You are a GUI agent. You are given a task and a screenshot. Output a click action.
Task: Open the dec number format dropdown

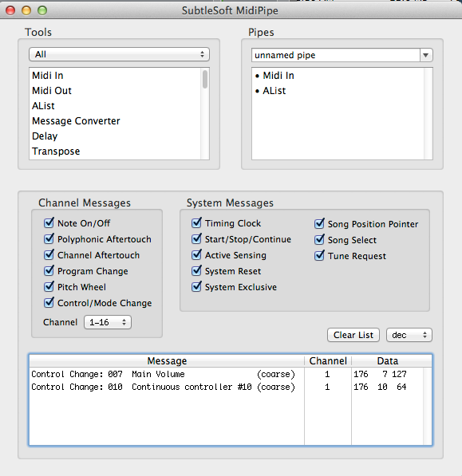409,335
